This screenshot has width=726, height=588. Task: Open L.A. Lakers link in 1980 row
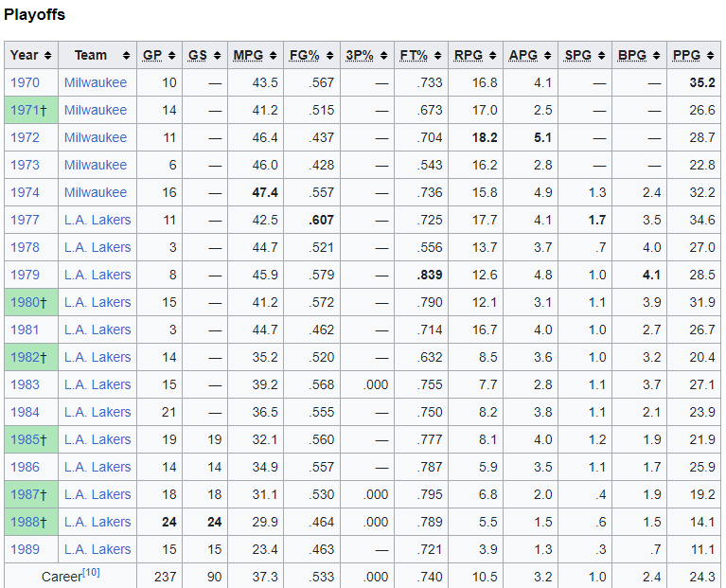[97, 302]
